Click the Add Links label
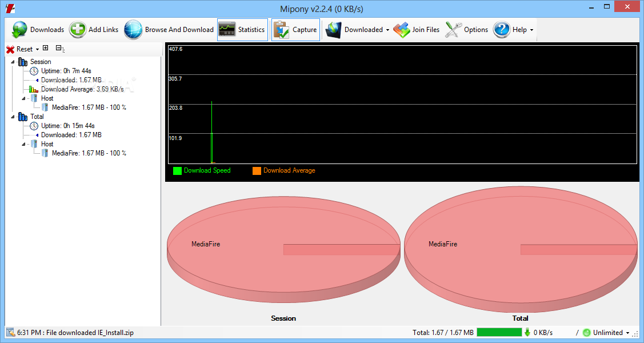This screenshot has height=343, width=644. tap(103, 30)
